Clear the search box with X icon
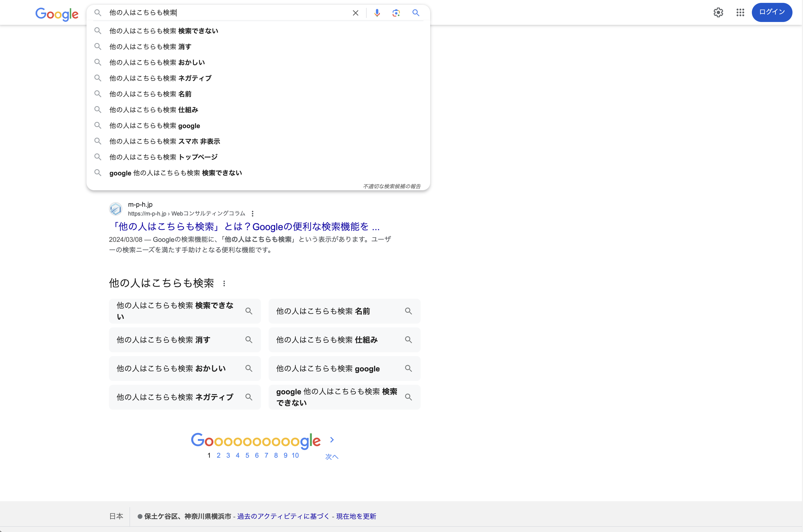The height and width of the screenshot is (532, 803). (x=356, y=13)
